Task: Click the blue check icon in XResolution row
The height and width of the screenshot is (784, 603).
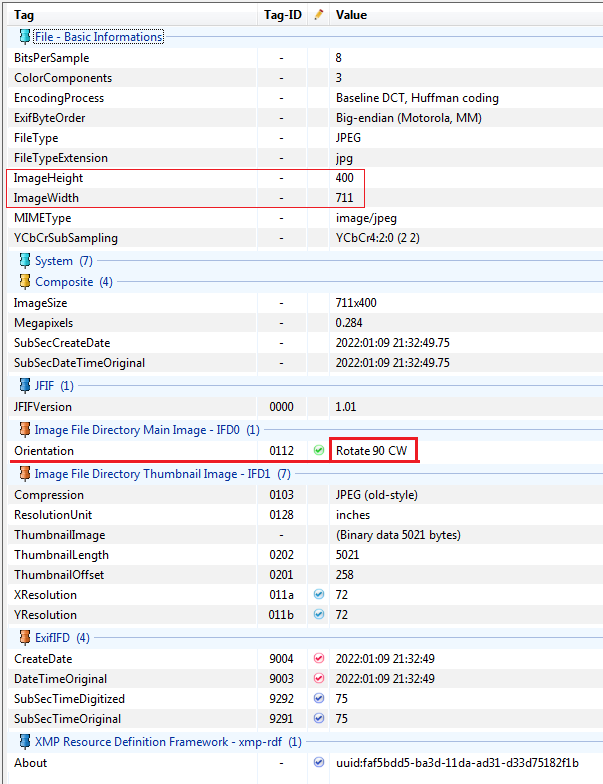Action: 319,594
